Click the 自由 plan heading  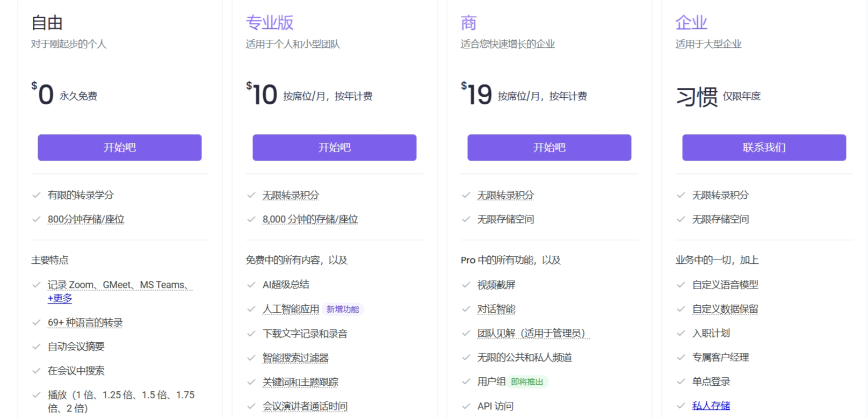47,23
